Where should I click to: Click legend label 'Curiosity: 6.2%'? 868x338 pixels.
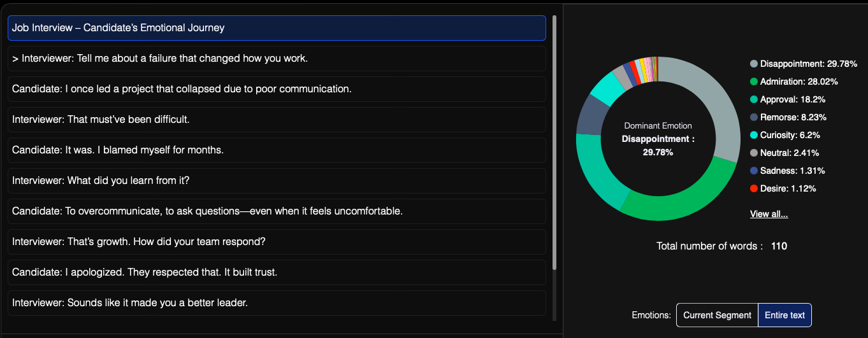pos(790,135)
